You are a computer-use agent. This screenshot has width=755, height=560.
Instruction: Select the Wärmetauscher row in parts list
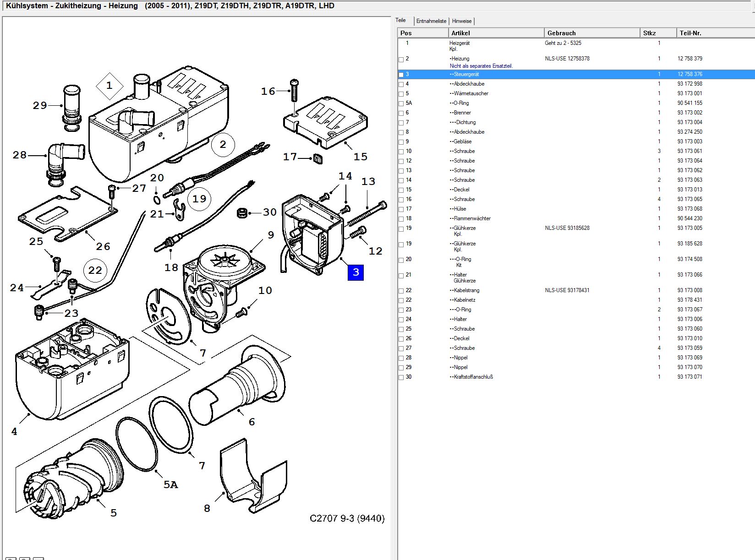pyautogui.click(x=576, y=93)
